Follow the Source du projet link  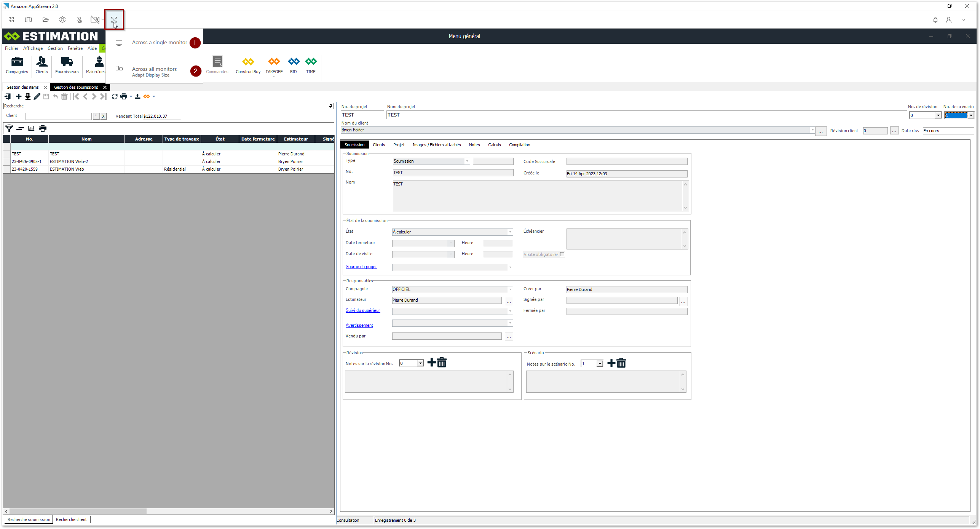click(361, 267)
